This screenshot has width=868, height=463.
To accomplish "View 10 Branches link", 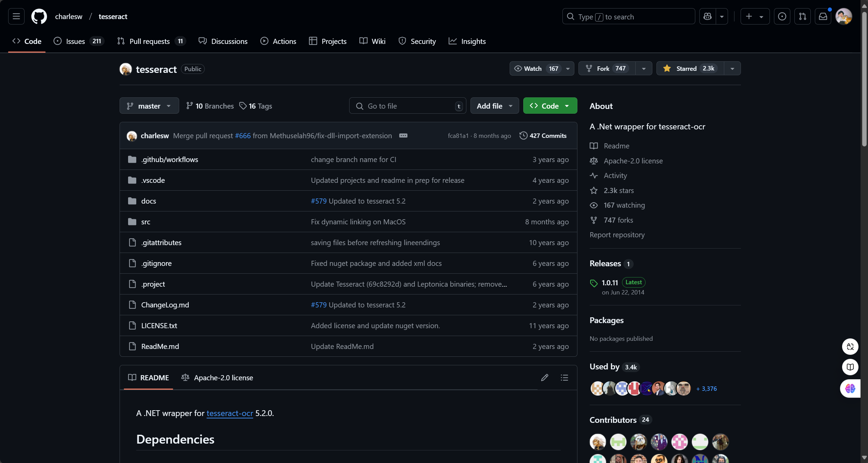I will [x=210, y=106].
